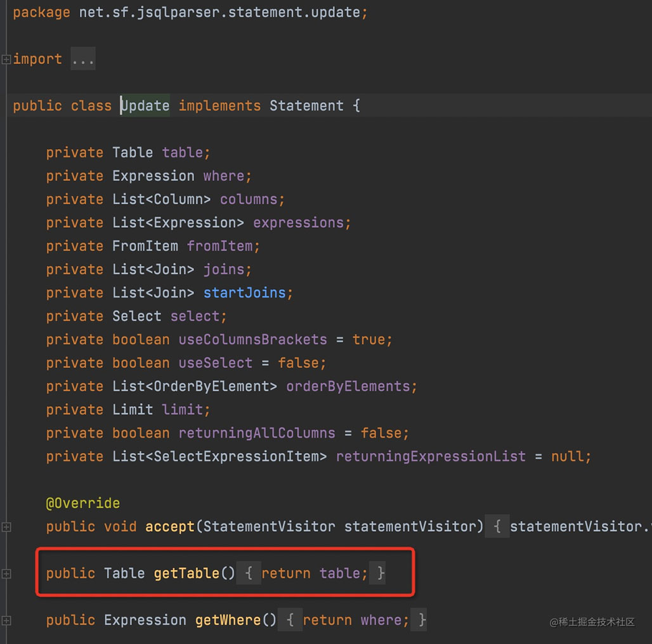Image resolution: width=652 pixels, height=644 pixels.
Task: Unfold the accept method using gutter icon
Action: (x=6, y=527)
